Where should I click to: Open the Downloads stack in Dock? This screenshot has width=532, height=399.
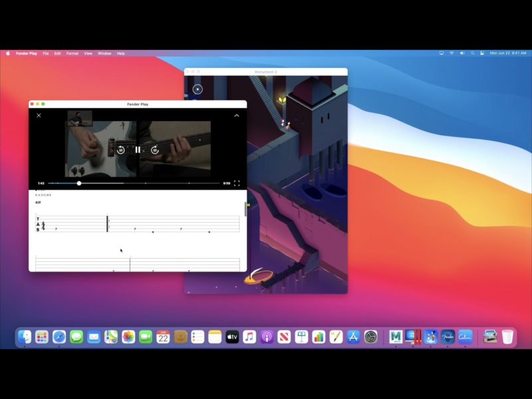490,337
